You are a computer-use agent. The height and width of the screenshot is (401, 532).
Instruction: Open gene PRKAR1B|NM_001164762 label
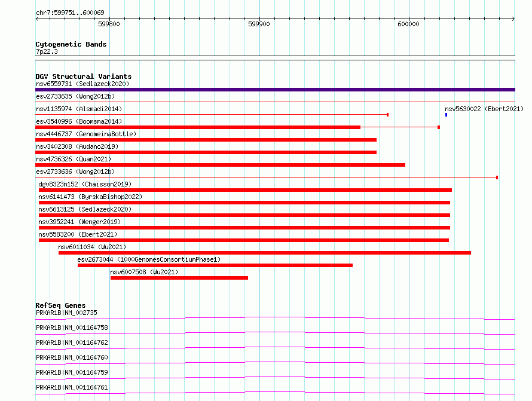[x=72, y=342]
